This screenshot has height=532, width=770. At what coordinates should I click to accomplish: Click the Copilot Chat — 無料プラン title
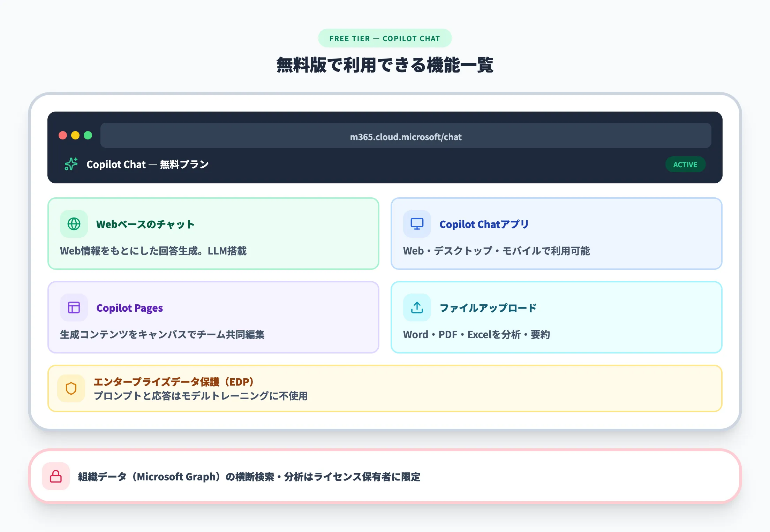148,164
